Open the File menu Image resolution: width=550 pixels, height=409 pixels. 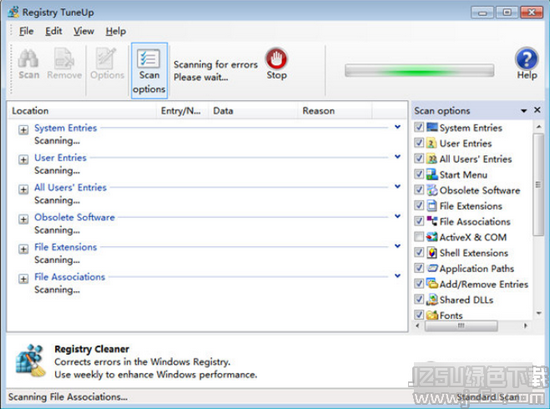pyautogui.click(x=26, y=31)
